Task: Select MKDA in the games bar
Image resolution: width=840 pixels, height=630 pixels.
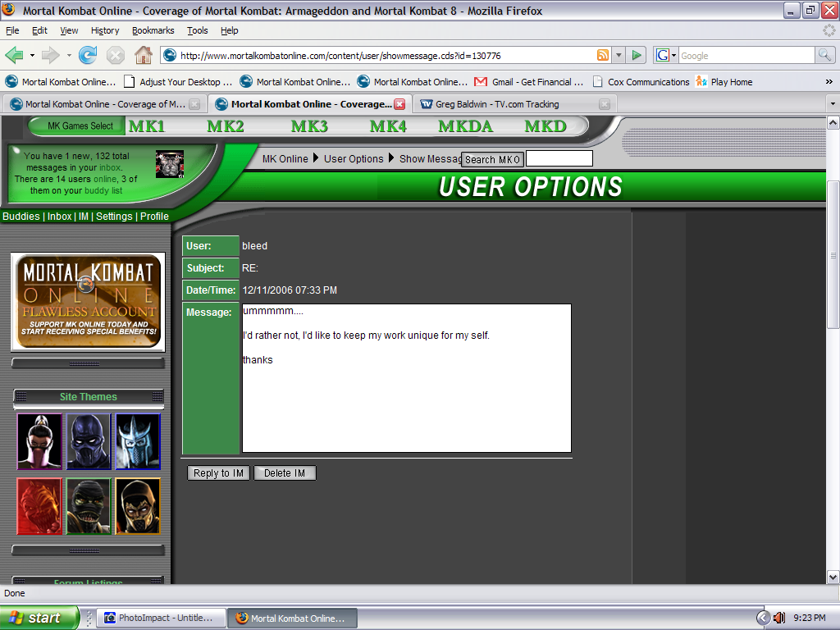Action: pyautogui.click(x=466, y=126)
